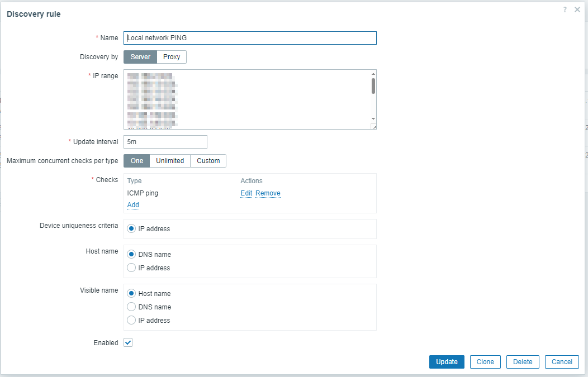The width and height of the screenshot is (588, 377).
Task: Edit the ICMP ping check
Action: [246, 193]
